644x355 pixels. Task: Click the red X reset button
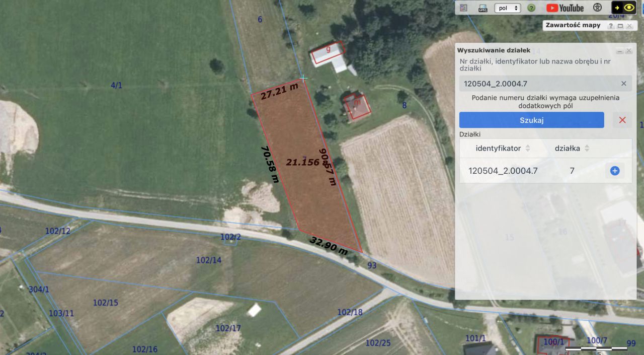click(622, 120)
